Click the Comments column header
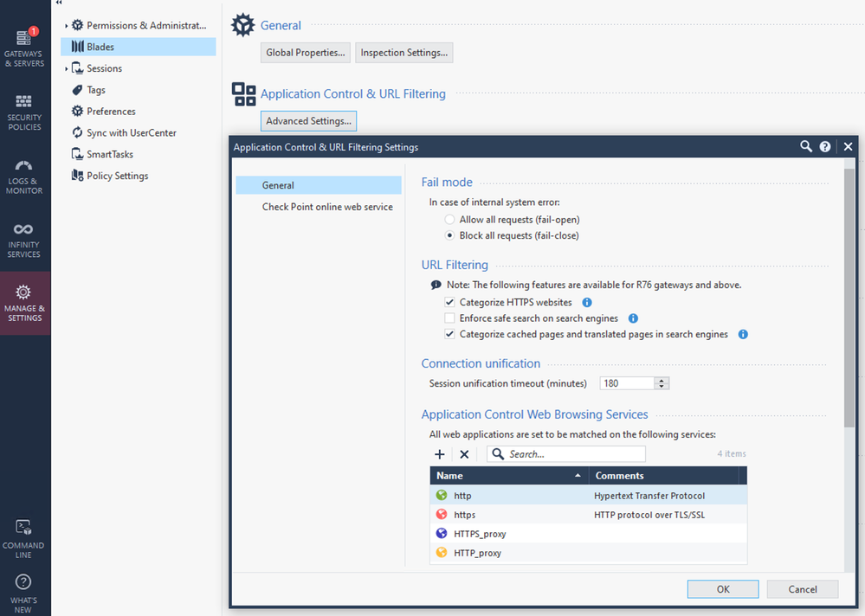This screenshot has width=865, height=616. click(x=664, y=476)
